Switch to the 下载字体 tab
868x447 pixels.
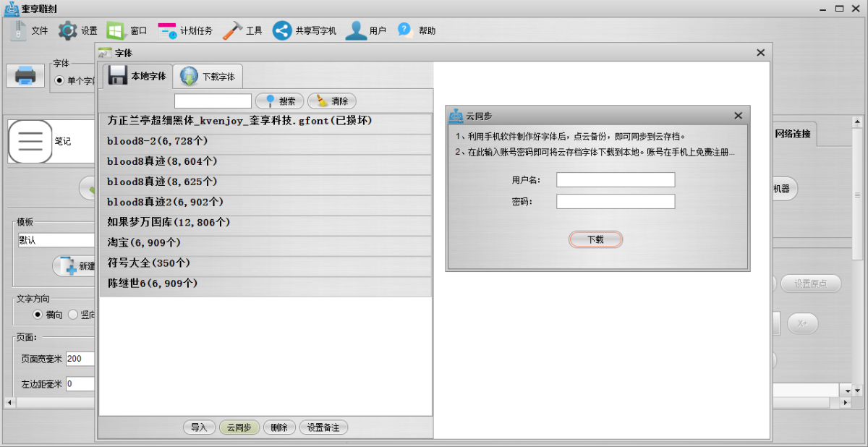(x=208, y=76)
